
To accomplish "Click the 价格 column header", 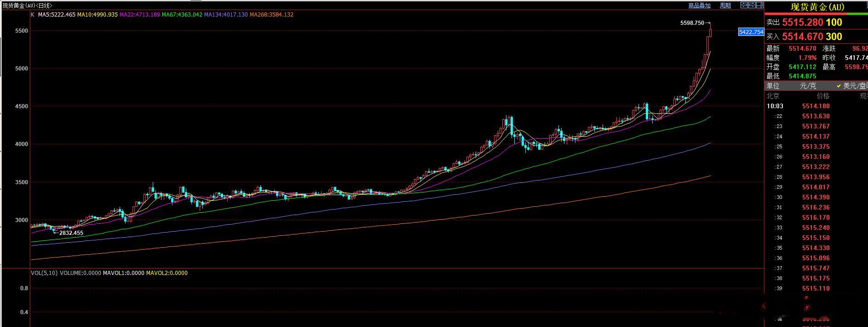I will [823, 96].
